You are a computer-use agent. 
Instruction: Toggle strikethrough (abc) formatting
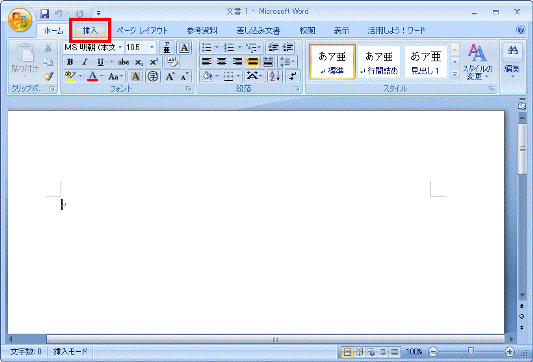click(123, 62)
